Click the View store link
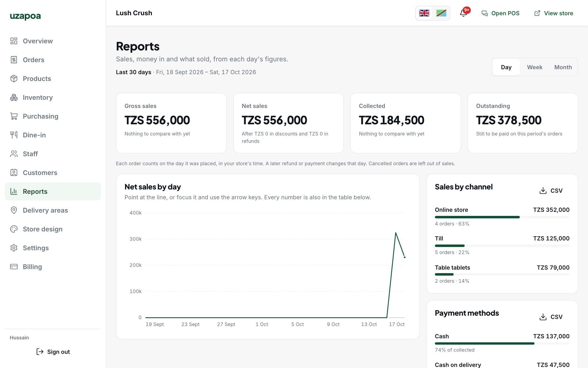588x368 pixels. point(553,13)
